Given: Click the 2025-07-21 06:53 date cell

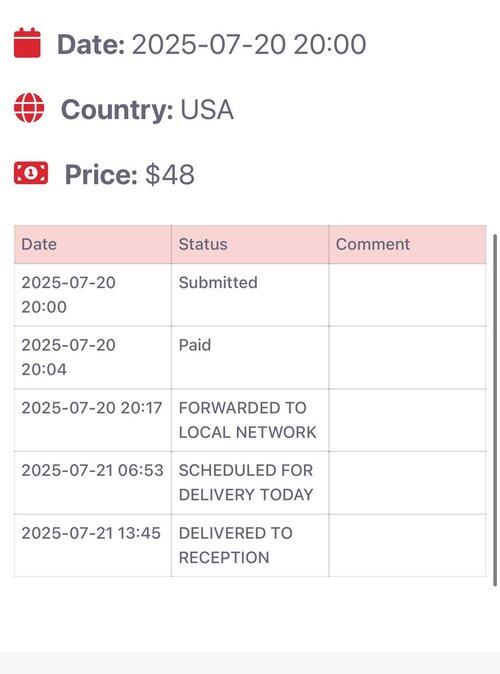Looking at the screenshot, I should click(93, 483).
